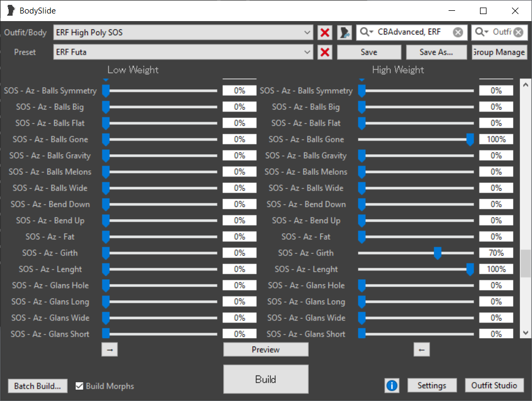The height and width of the screenshot is (401, 532).
Task: Click Save As... for the preset
Action: [x=436, y=52]
